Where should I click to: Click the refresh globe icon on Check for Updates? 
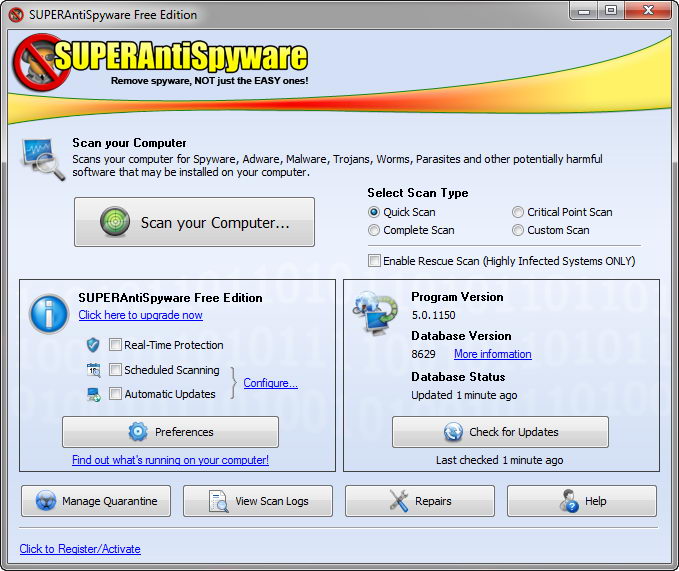coord(453,432)
